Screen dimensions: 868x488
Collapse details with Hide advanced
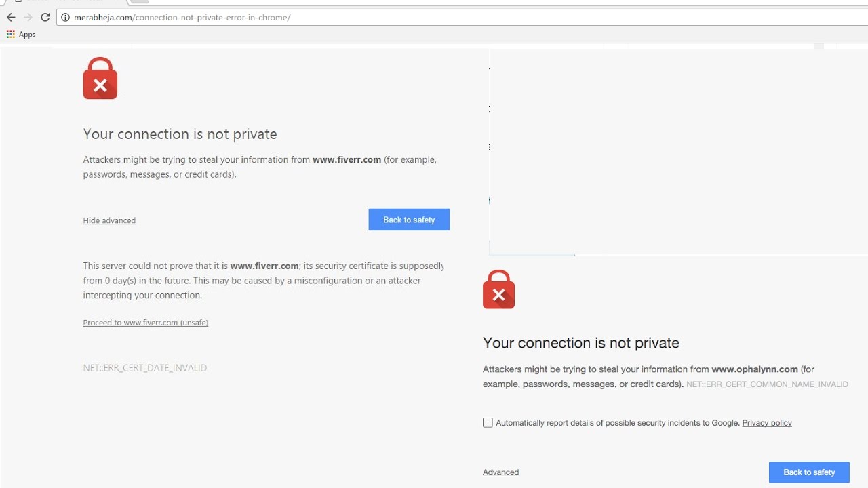pyautogui.click(x=109, y=220)
